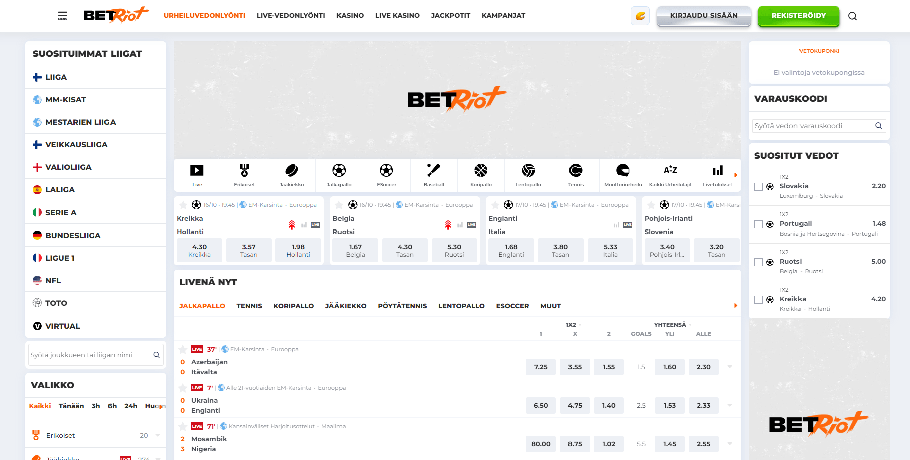
Task: Click the orange coin icon beside the login button
Action: 640,16
